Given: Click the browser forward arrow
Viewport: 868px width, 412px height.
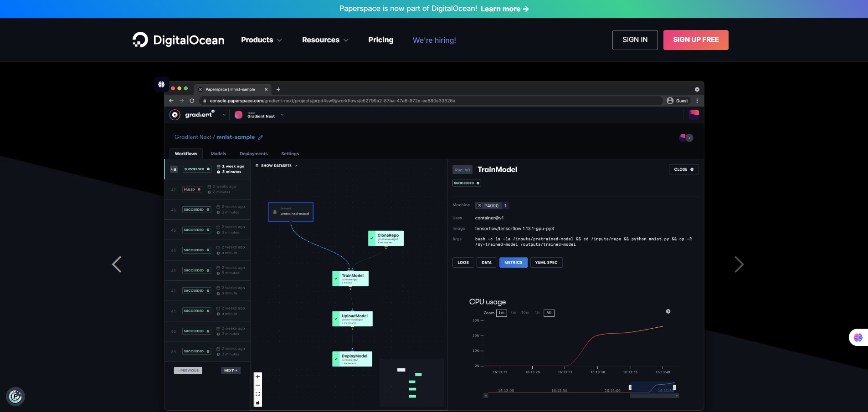Looking at the screenshot, I should [181, 101].
